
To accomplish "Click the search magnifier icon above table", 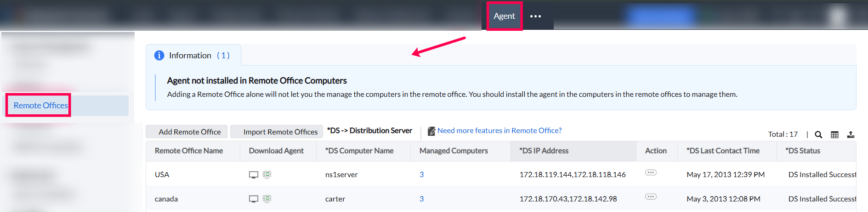I will (818, 134).
